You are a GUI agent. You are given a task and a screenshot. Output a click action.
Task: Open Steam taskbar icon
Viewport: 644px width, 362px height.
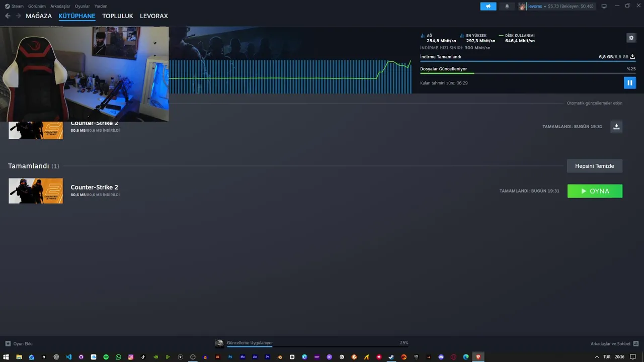(391, 357)
